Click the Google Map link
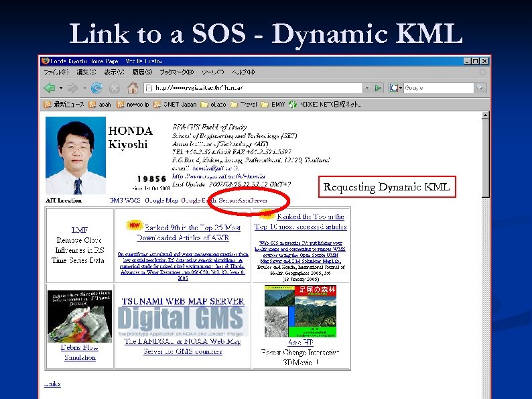Screen dimensions: 532x399 point(161,201)
